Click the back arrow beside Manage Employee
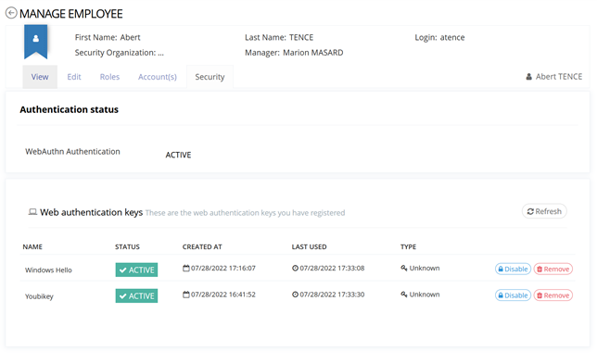This screenshot has width=597, height=364. (11, 13)
